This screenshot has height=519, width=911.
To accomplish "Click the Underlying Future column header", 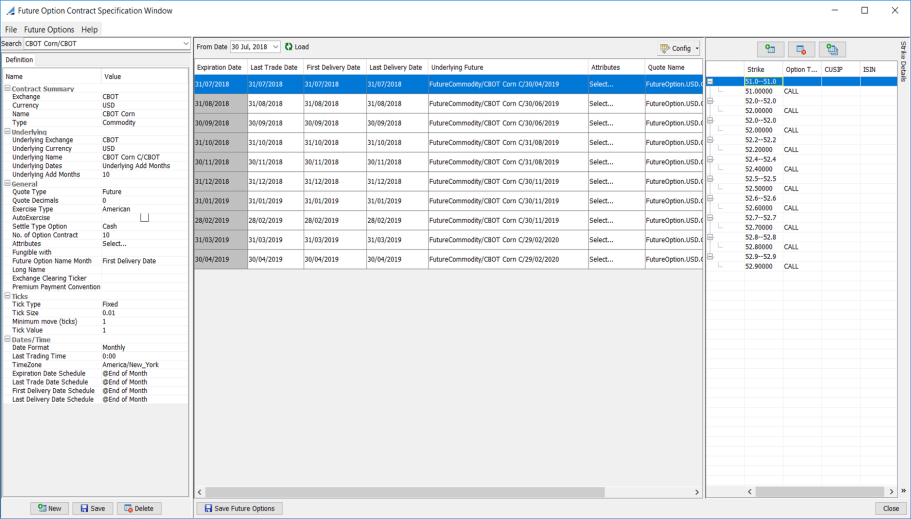I will [508, 67].
